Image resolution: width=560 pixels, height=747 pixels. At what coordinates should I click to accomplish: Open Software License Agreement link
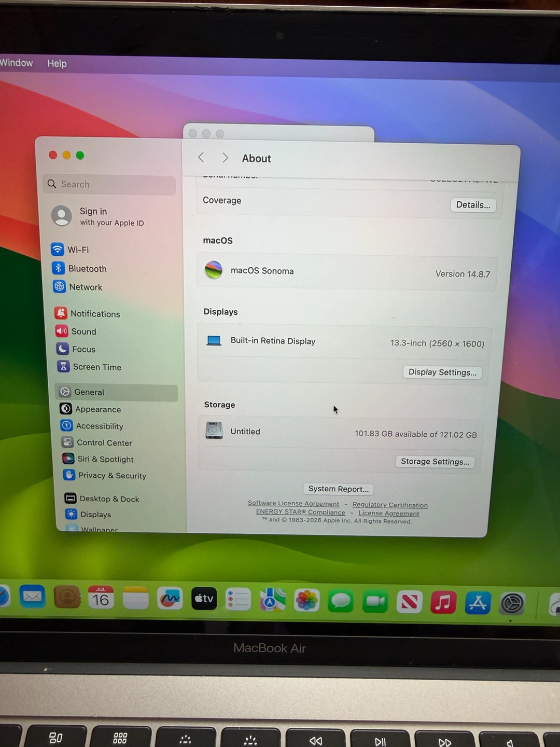tap(293, 503)
